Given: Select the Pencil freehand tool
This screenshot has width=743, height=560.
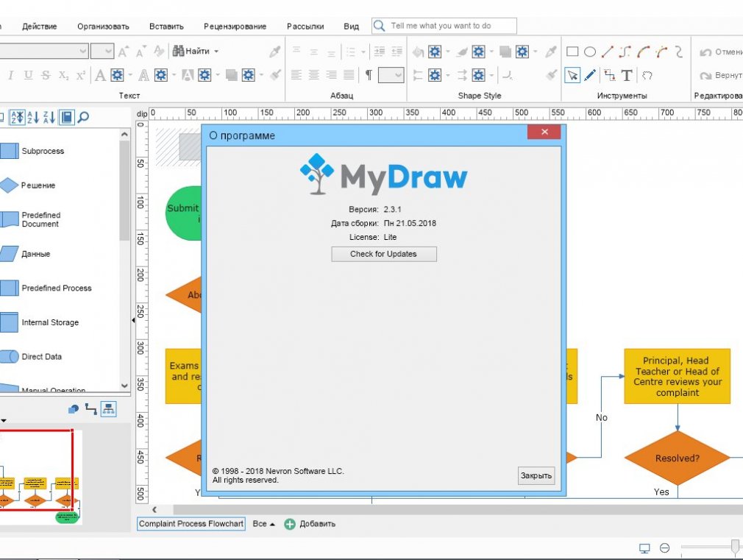Looking at the screenshot, I should [x=590, y=75].
